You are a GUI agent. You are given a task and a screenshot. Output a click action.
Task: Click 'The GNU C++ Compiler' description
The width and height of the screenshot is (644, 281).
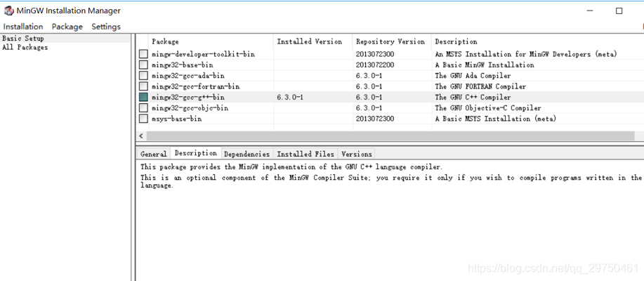pos(473,97)
